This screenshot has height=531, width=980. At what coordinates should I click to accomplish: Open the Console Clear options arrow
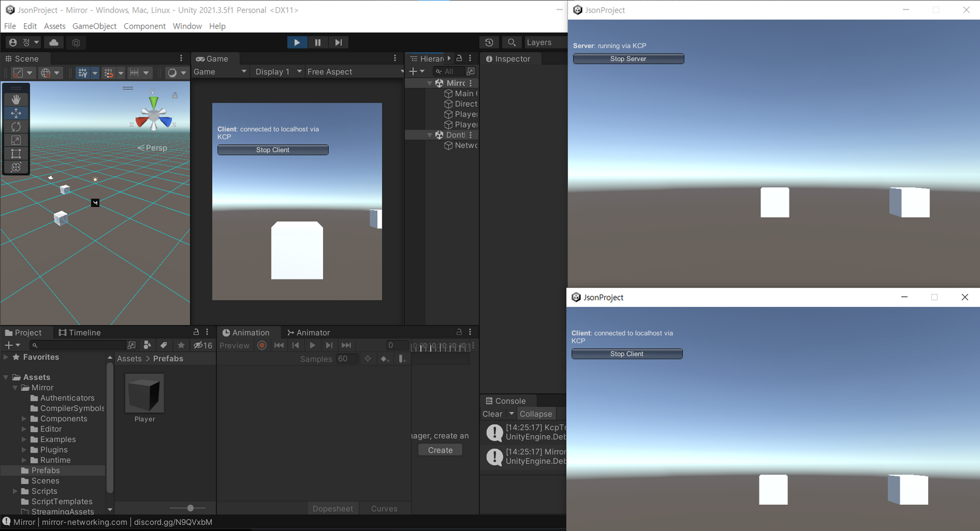pos(511,414)
